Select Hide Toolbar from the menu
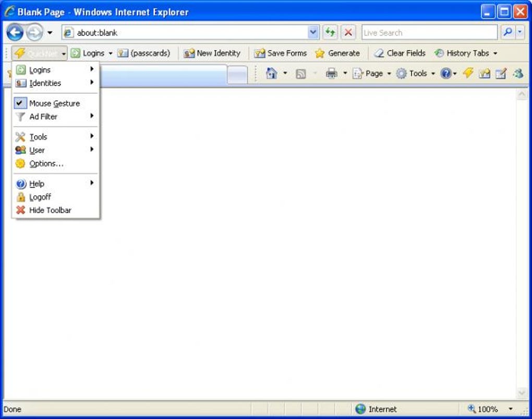Screen dimensions: 532x419 [56, 210]
